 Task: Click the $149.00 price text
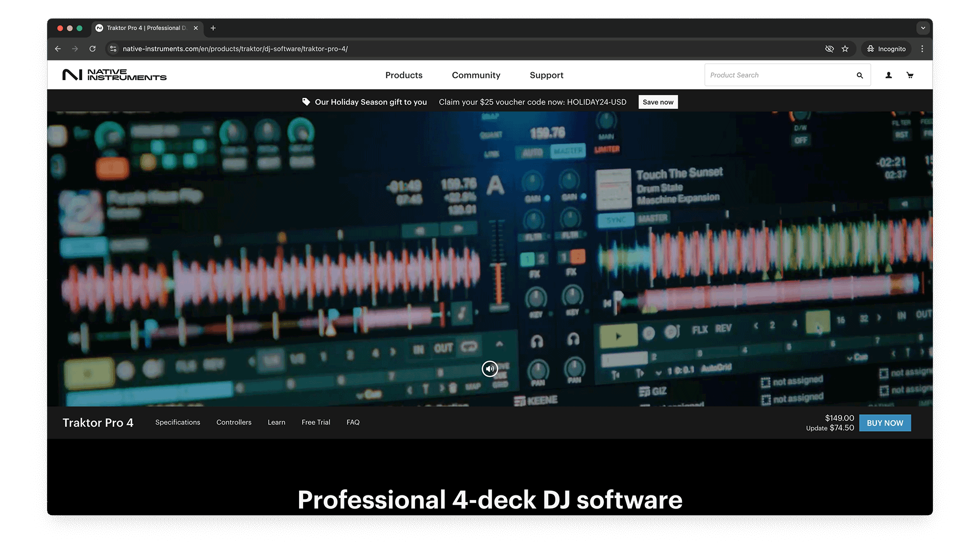(840, 418)
